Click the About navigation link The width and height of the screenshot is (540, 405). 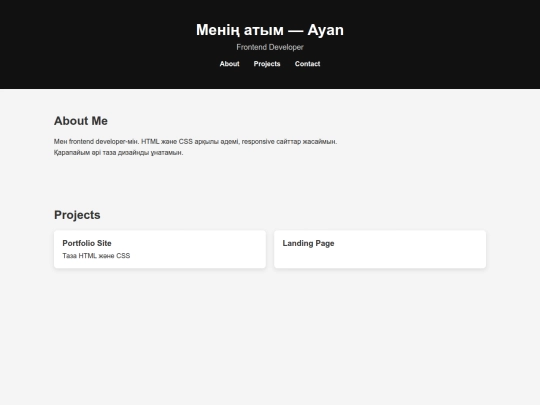pos(229,64)
